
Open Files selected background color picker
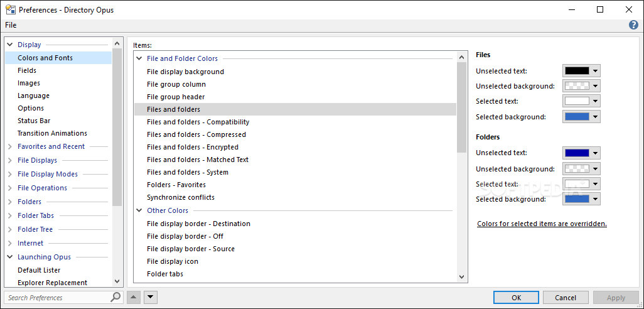click(581, 117)
